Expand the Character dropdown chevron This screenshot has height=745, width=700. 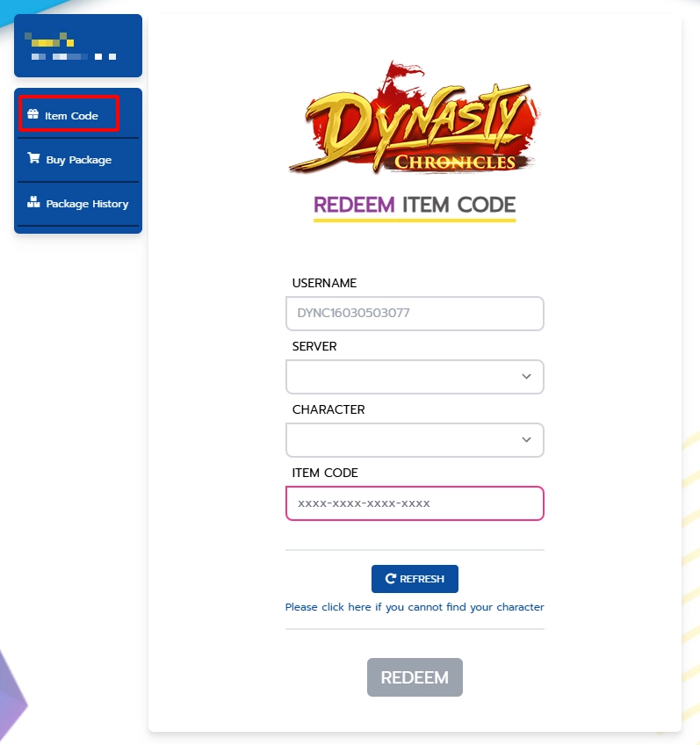tap(526, 439)
